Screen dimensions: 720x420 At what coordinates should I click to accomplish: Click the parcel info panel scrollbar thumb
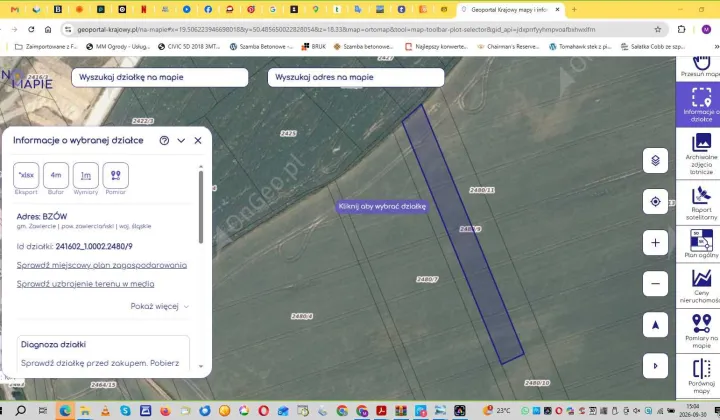click(x=201, y=207)
